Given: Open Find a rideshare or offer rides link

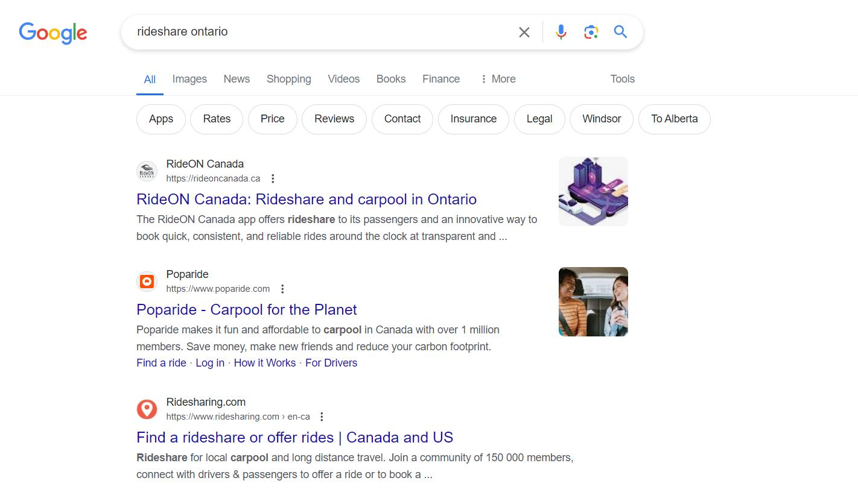Looking at the screenshot, I should (x=295, y=438).
